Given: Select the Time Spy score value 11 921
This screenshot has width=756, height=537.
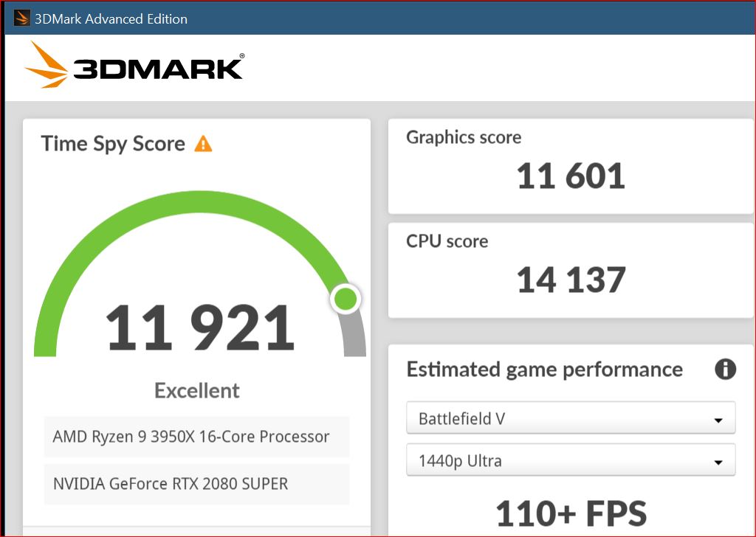Looking at the screenshot, I should coord(199,328).
